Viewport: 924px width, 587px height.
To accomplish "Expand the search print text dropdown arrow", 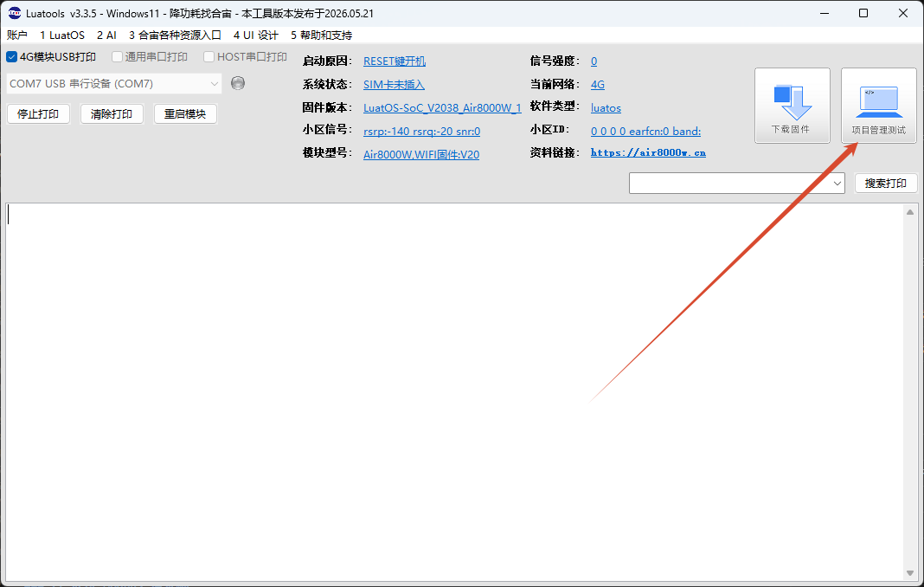I will tap(837, 184).
